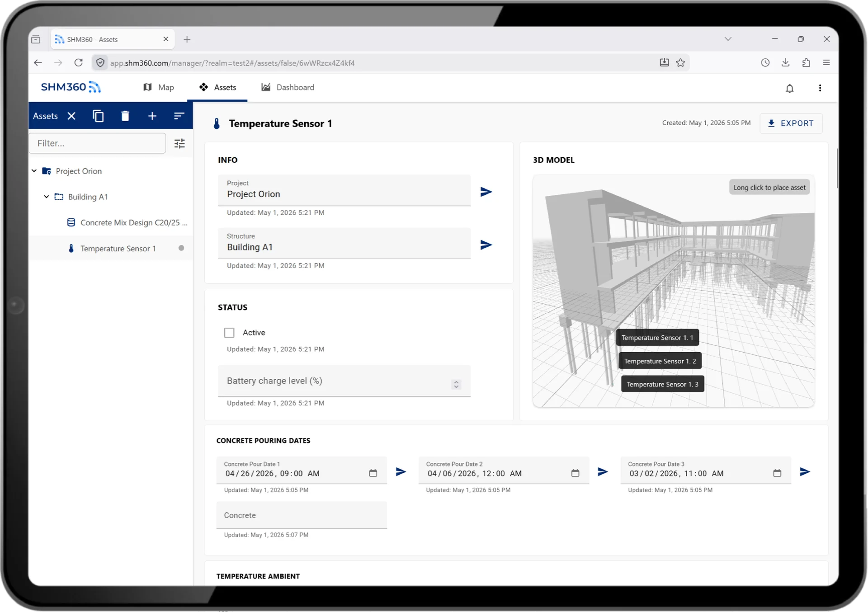Click the Battery charge level (%) field
This screenshot has height=612, width=868.
344,381
